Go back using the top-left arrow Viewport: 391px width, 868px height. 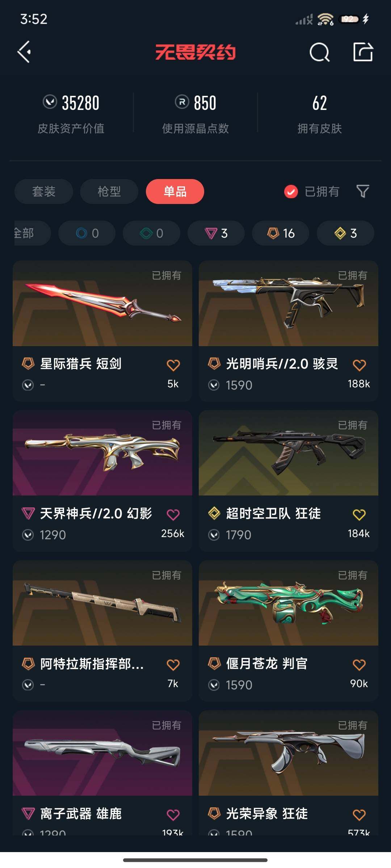tap(24, 52)
